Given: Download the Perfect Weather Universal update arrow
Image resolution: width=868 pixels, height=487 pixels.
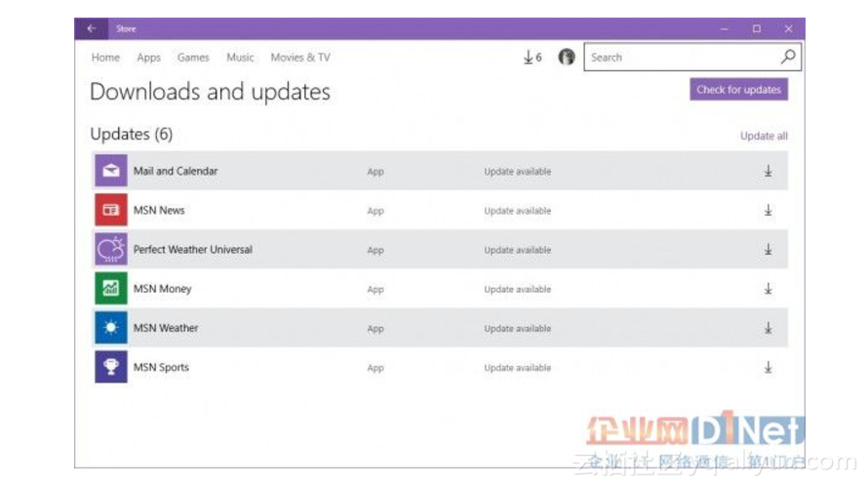Looking at the screenshot, I should [769, 250].
